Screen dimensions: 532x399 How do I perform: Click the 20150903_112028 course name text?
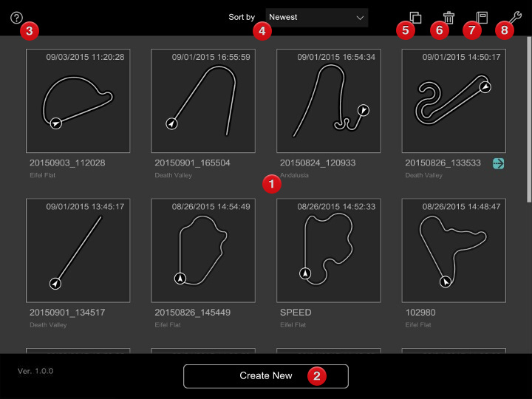coord(67,163)
